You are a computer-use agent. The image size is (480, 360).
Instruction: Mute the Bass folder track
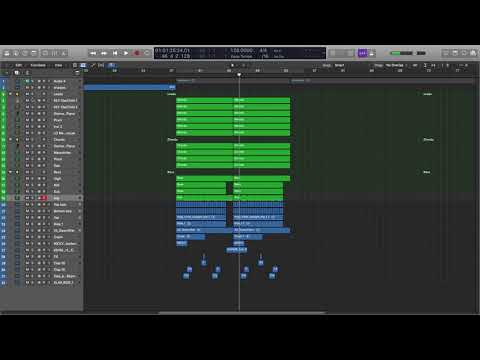pyautogui.click(x=27, y=172)
